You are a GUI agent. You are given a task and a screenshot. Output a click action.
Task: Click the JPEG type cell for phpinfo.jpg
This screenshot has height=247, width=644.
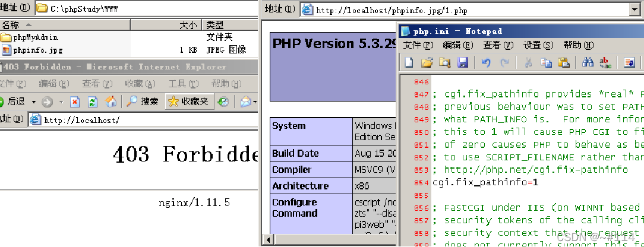click(226, 50)
